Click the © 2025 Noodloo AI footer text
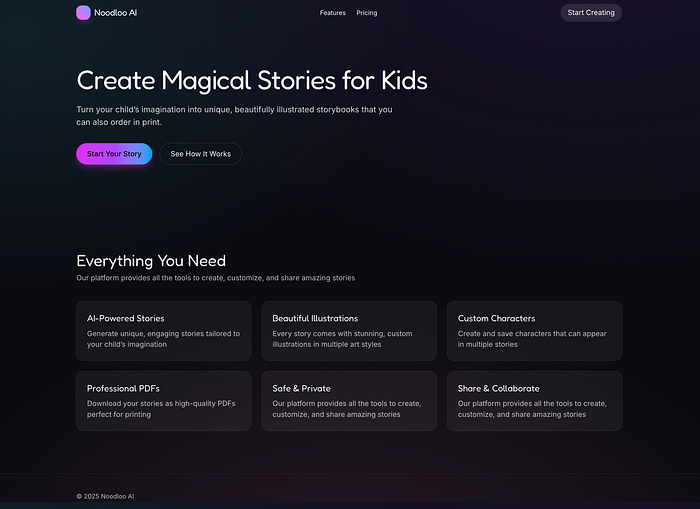Screen dimensions: 700x509 pyautogui.click(x=105, y=496)
